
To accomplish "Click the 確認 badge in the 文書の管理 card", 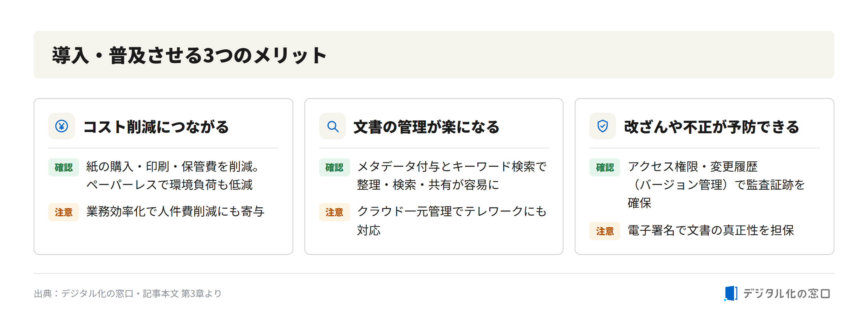I will tap(335, 167).
